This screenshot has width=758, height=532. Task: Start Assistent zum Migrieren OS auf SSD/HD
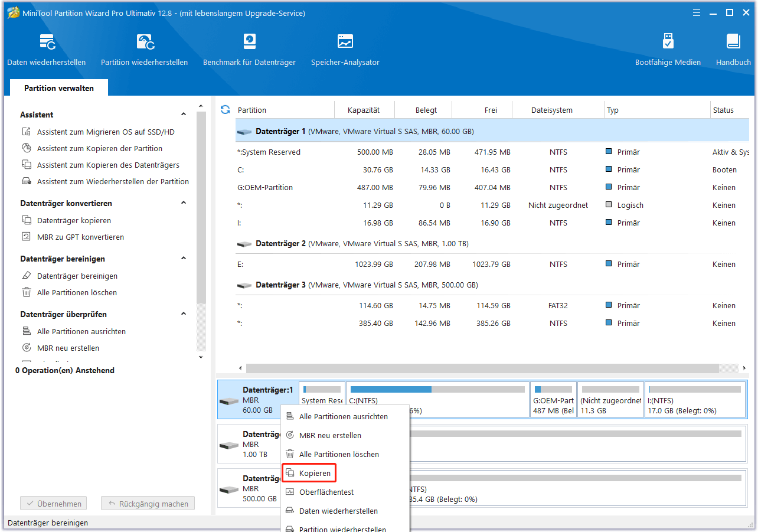coord(106,132)
